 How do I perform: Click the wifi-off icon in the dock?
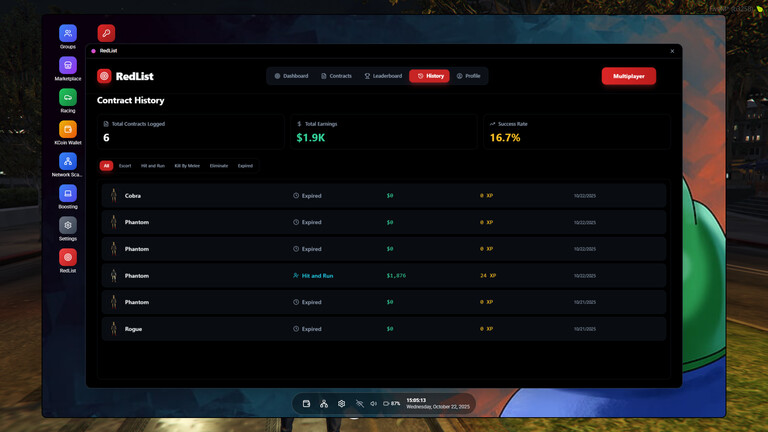point(360,404)
